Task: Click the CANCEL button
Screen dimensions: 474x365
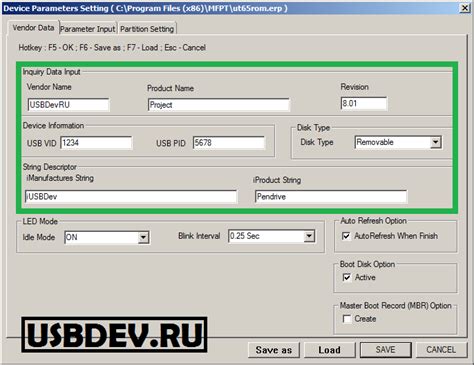Action: click(x=441, y=350)
